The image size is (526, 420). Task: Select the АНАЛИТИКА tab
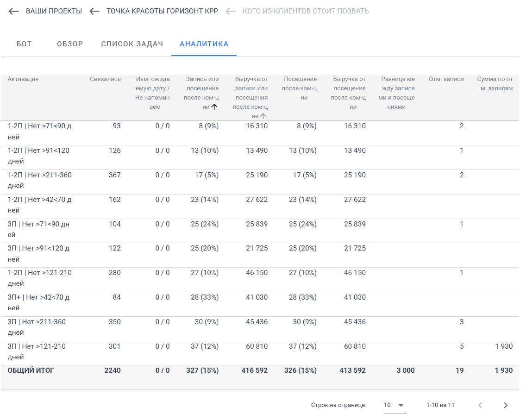(x=204, y=44)
